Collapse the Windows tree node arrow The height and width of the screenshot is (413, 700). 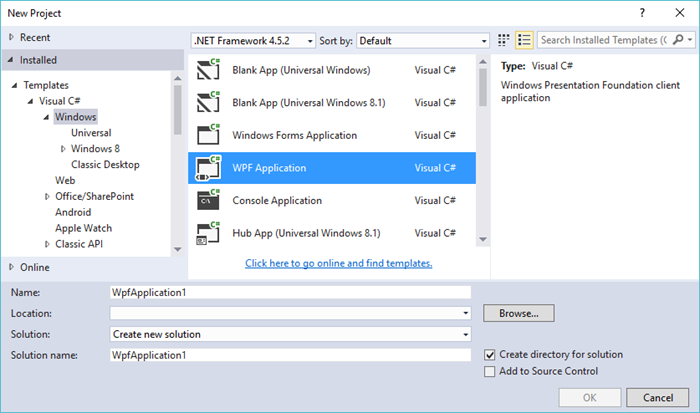(46, 117)
